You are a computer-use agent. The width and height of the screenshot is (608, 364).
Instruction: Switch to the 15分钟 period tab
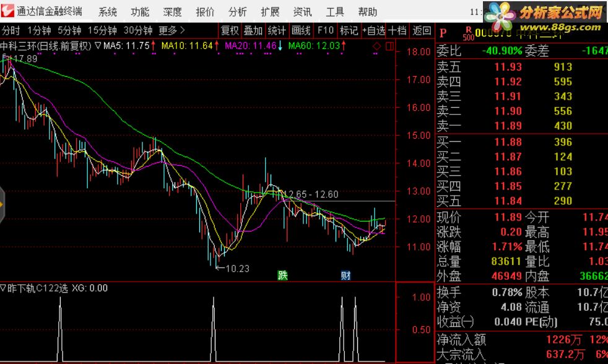point(102,30)
